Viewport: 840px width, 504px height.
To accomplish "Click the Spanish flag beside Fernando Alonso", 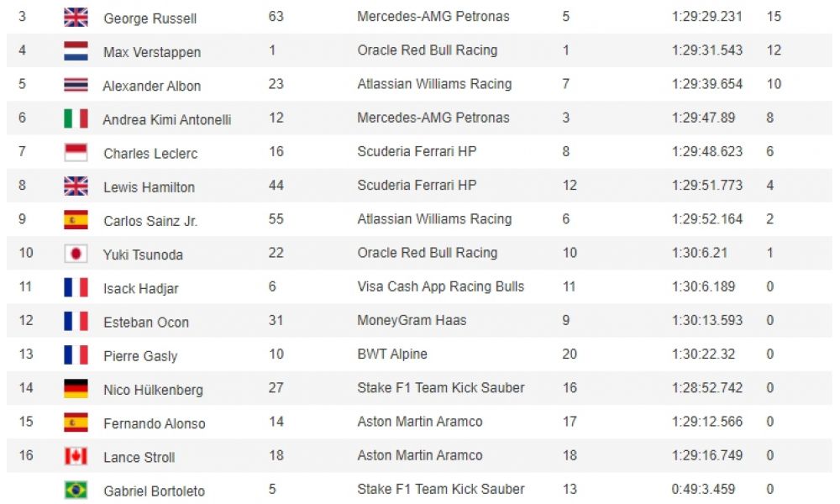I will 76,422.
